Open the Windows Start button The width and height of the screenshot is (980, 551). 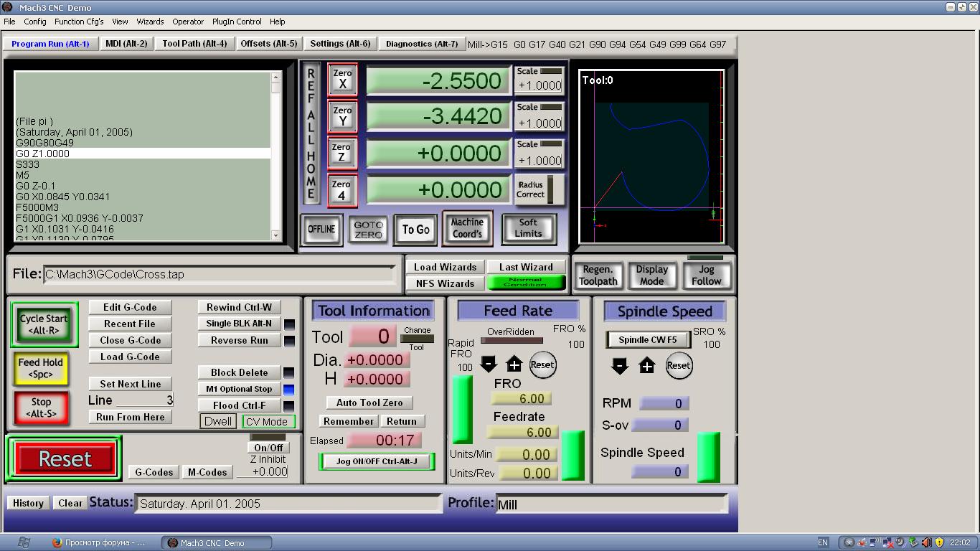[x=23, y=542]
